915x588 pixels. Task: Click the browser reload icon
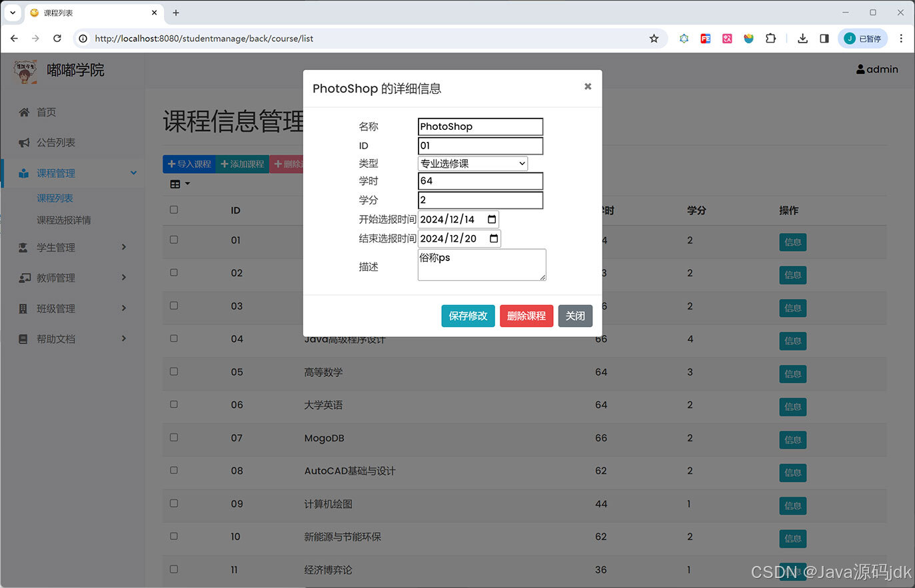point(57,39)
